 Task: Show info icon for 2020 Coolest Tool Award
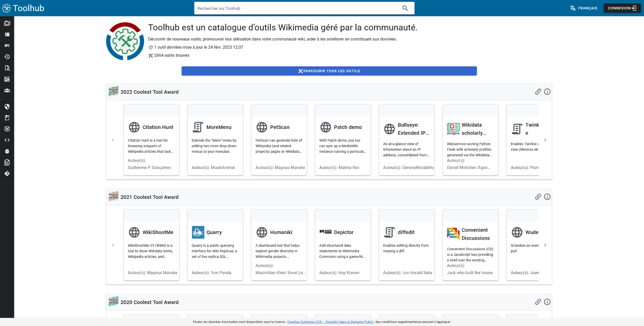tap(547, 302)
